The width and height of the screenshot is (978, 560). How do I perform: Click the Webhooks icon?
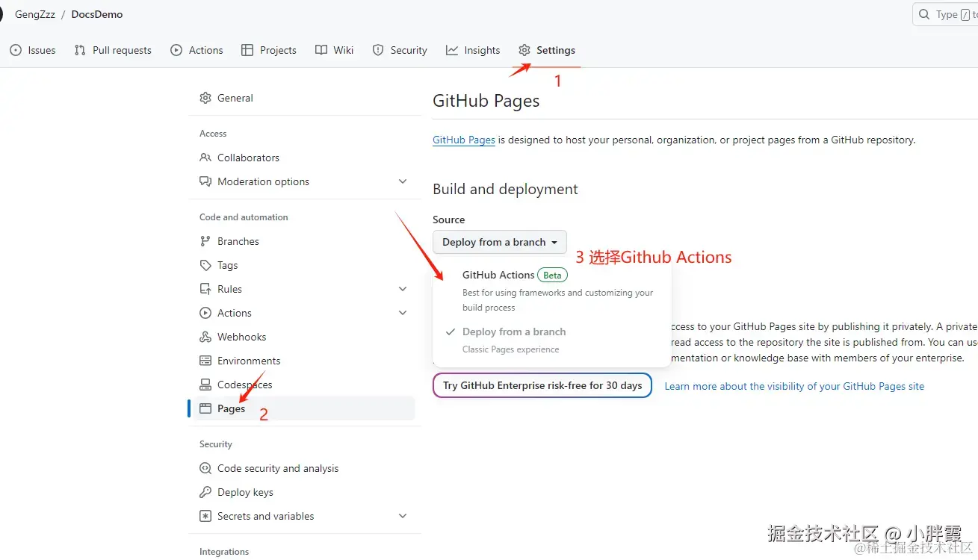pyautogui.click(x=205, y=337)
